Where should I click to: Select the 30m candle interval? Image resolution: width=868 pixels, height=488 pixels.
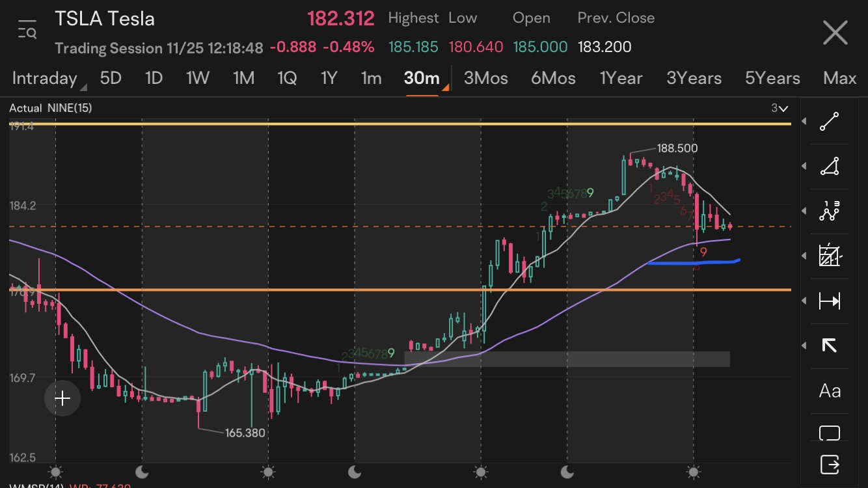[x=422, y=79]
